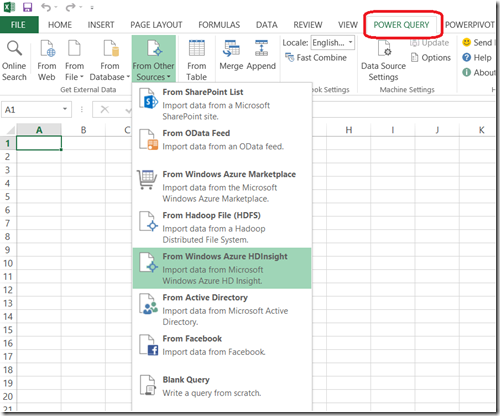Select column J header

(437, 130)
